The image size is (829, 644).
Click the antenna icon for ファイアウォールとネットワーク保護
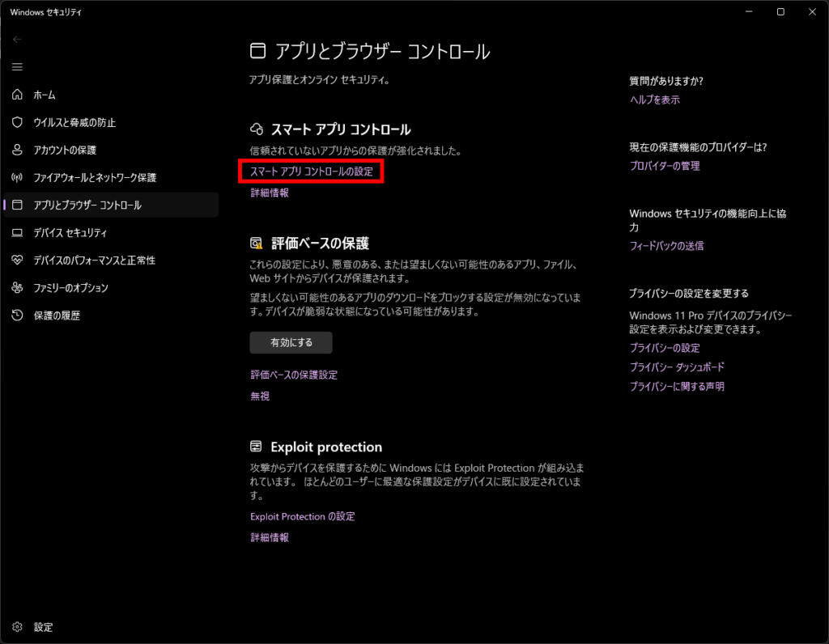tap(18, 177)
